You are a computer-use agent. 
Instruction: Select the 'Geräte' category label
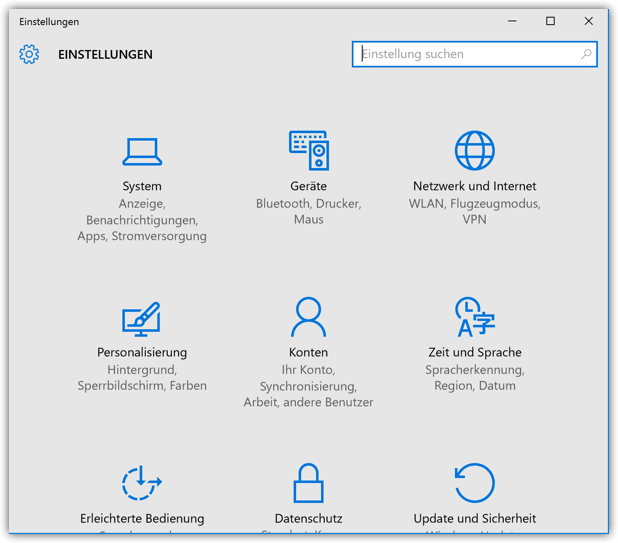coord(309,186)
